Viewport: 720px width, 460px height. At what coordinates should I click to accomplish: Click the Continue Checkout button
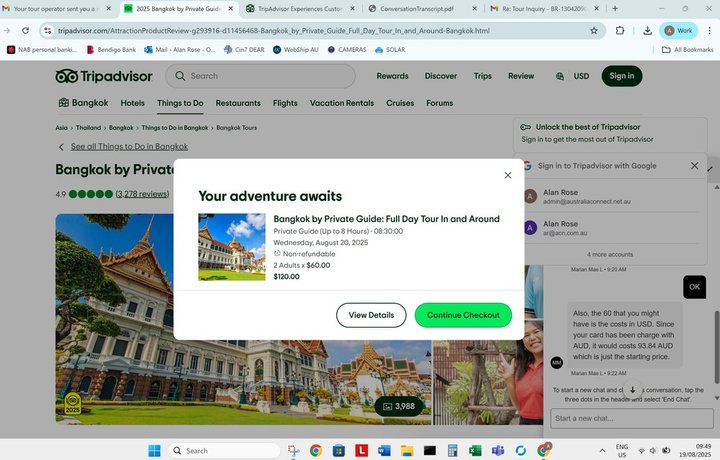[463, 315]
